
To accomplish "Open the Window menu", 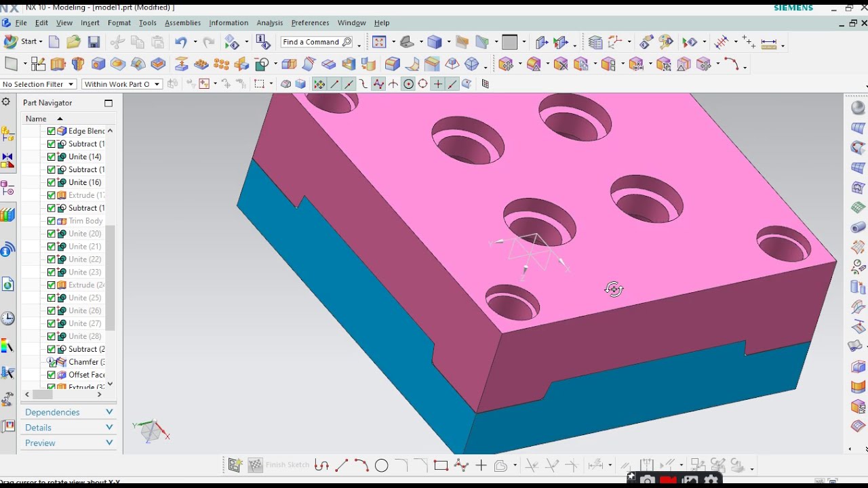I will click(x=351, y=23).
